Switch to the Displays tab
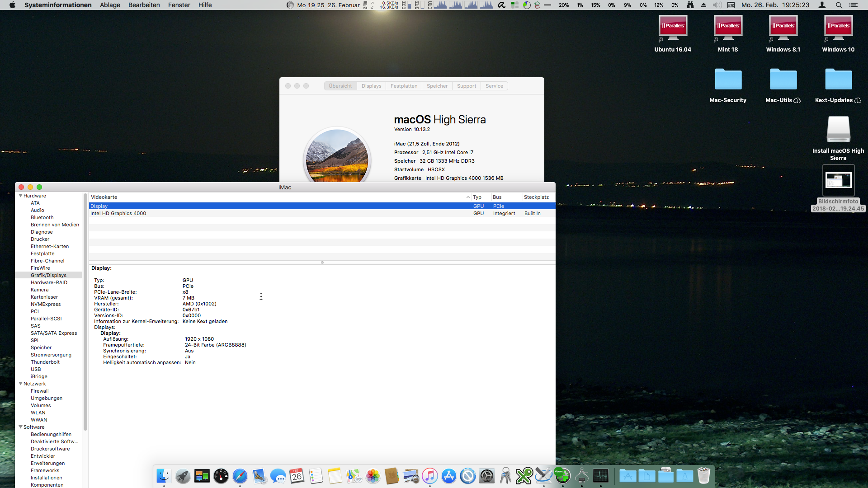The width and height of the screenshot is (868, 488). point(371,86)
